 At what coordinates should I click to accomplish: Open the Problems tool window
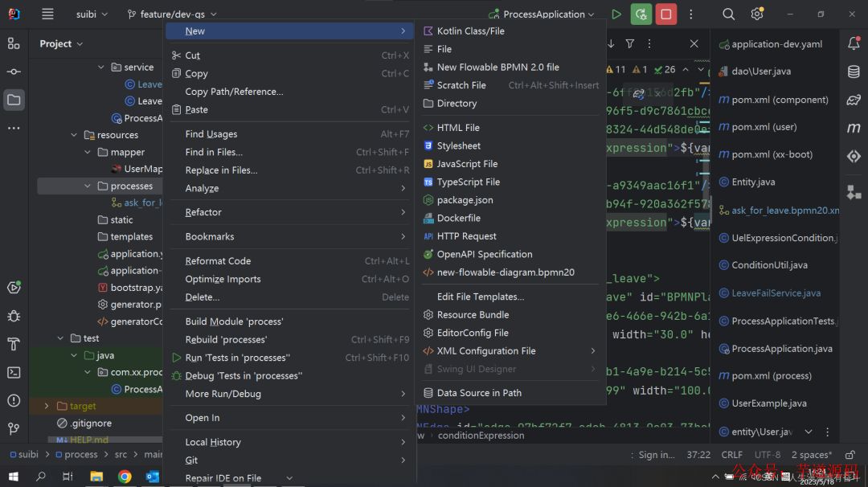pos(14,401)
